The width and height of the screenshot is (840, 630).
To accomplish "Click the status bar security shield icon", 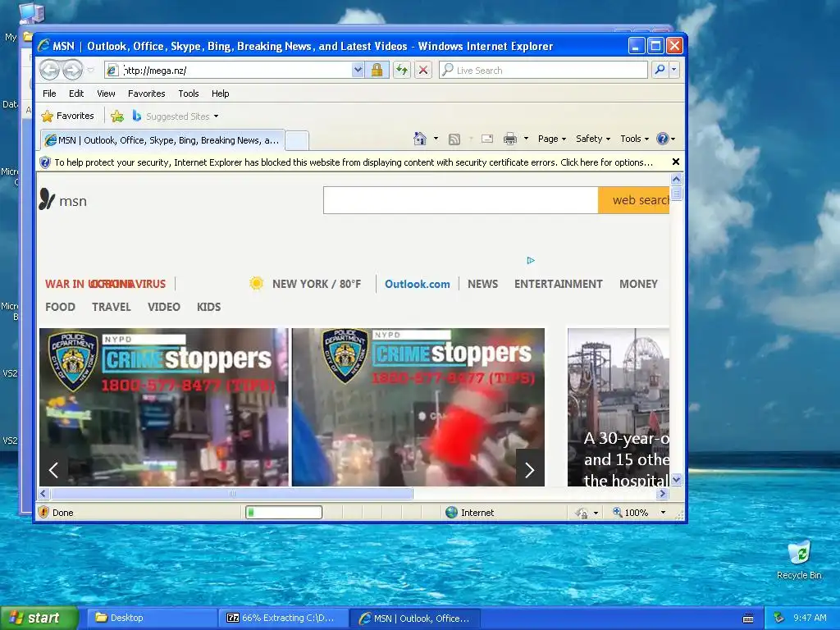I will tap(44, 512).
